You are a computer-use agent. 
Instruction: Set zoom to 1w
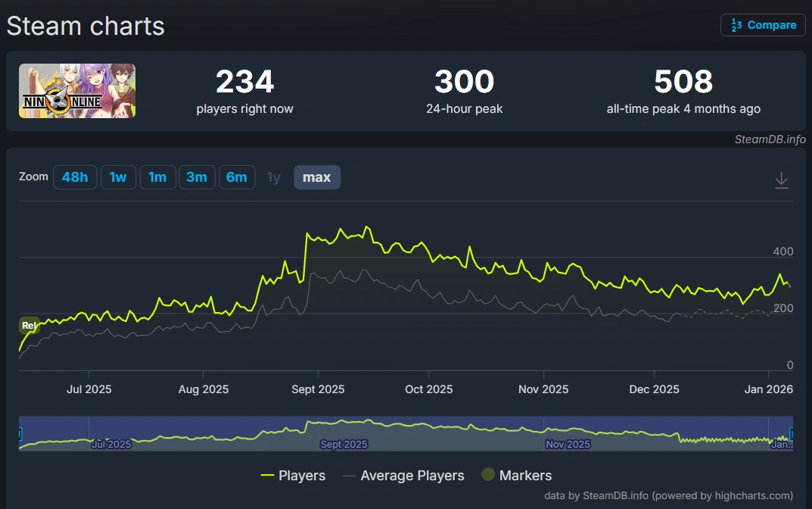[x=118, y=177]
